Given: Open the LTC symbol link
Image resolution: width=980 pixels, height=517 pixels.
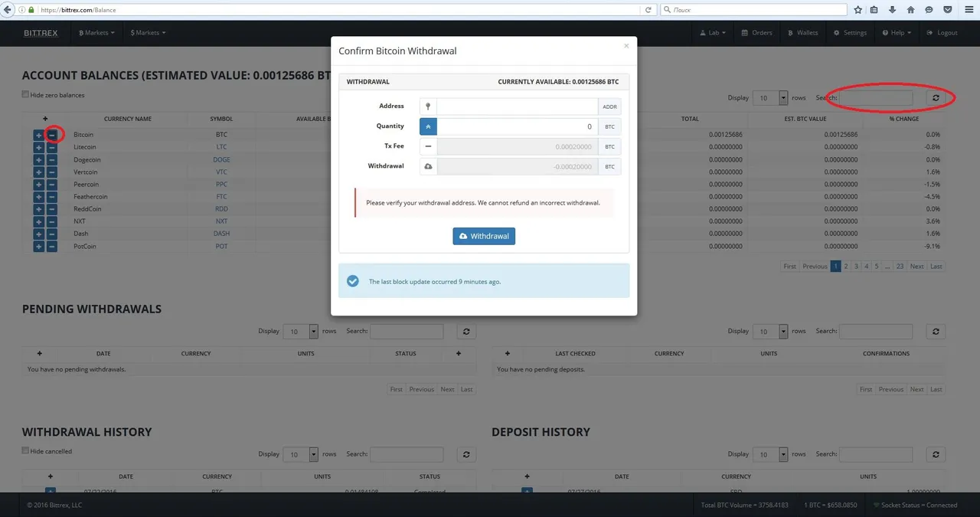Looking at the screenshot, I should pyautogui.click(x=221, y=147).
